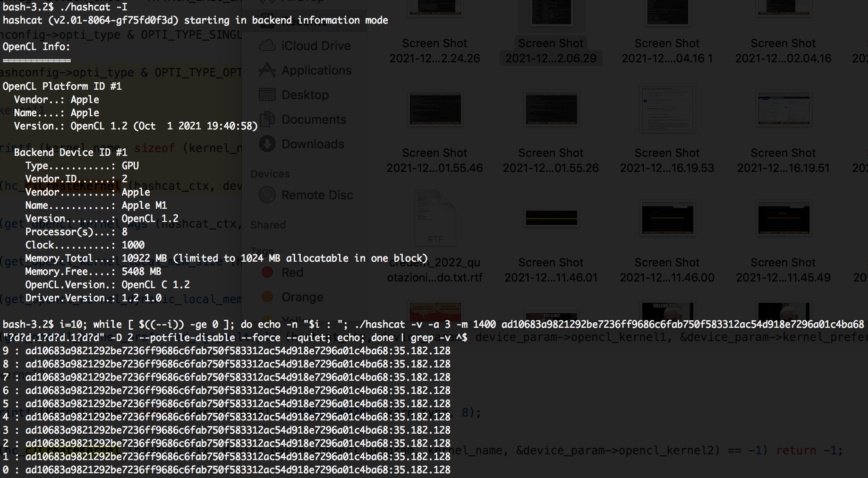This screenshot has width=868, height=478.
Task: Select the Screen Shot 2021-12...11.46.01 thumbnail
Action: [551, 218]
